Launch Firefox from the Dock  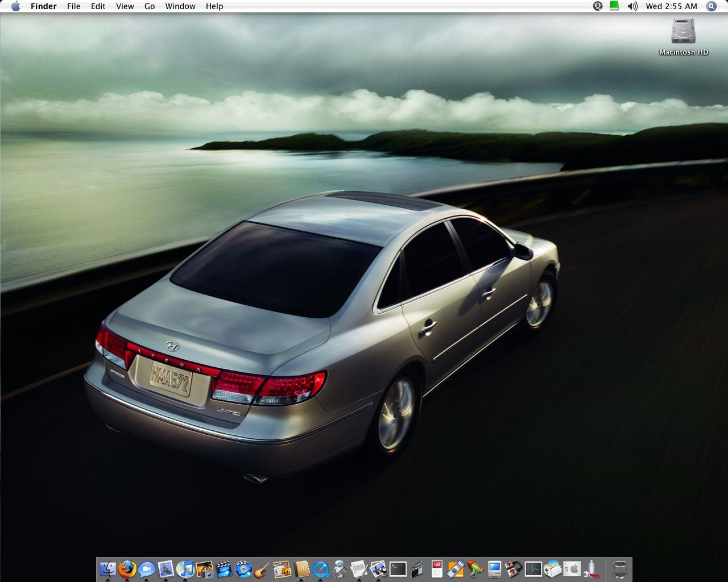coord(127,568)
